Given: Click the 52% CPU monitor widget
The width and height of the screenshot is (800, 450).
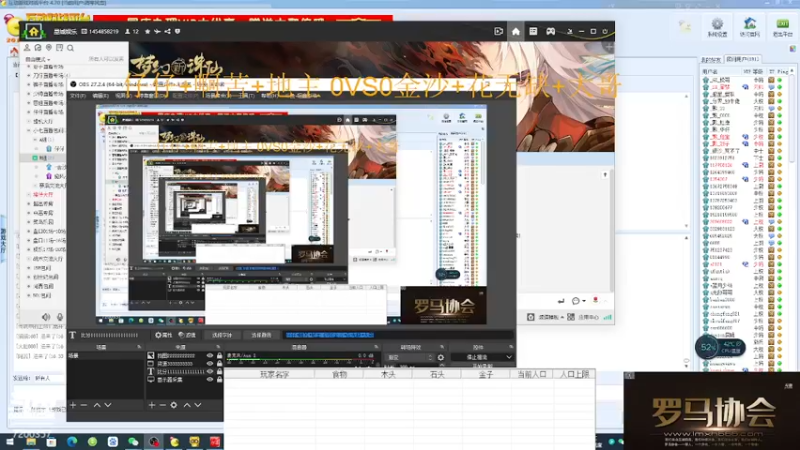Looking at the screenshot, I should 720,347.
